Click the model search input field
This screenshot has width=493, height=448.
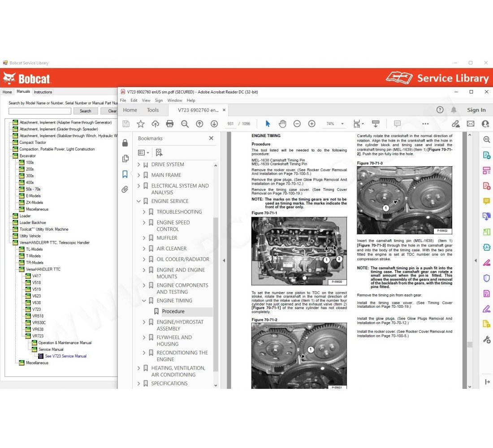40,111
